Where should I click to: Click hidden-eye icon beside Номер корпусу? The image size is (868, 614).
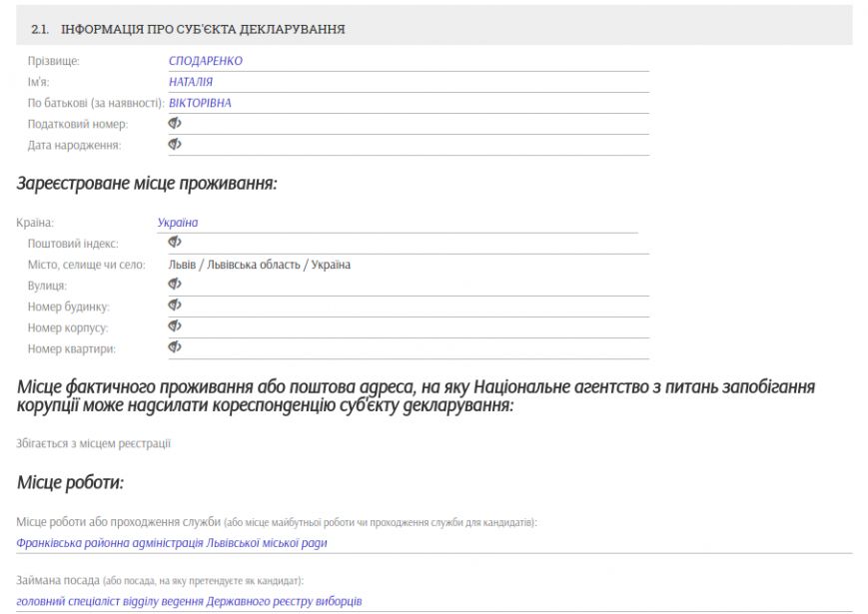tap(175, 325)
